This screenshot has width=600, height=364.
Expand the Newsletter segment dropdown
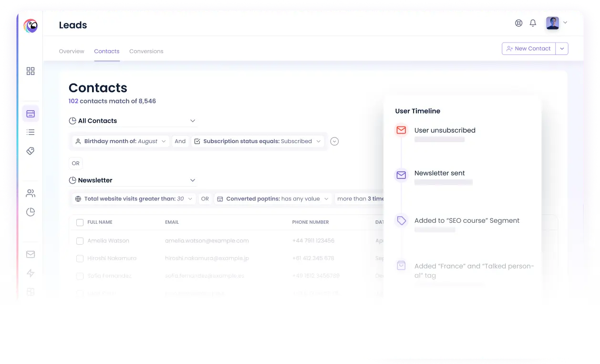coord(193,180)
